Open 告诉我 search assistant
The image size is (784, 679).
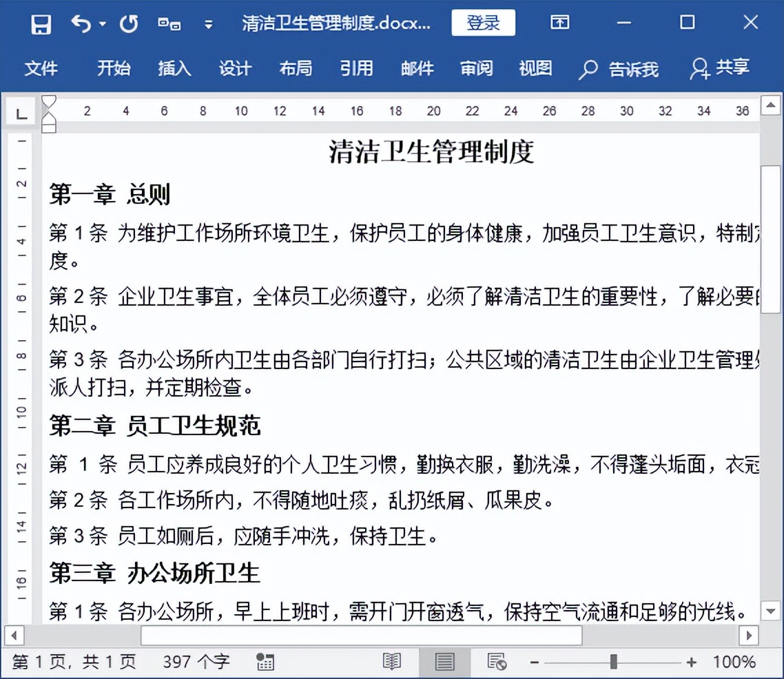click(620, 68)
